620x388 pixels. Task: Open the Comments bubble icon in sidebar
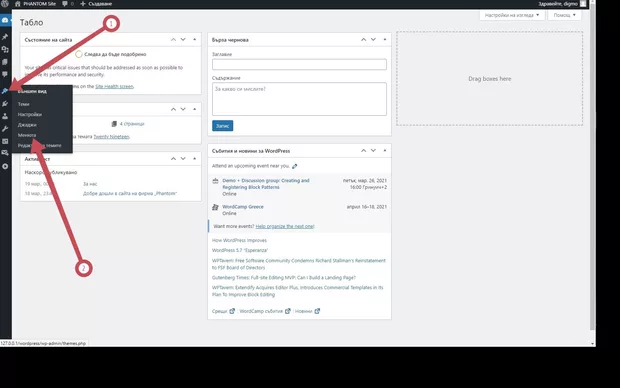[5, 74]
